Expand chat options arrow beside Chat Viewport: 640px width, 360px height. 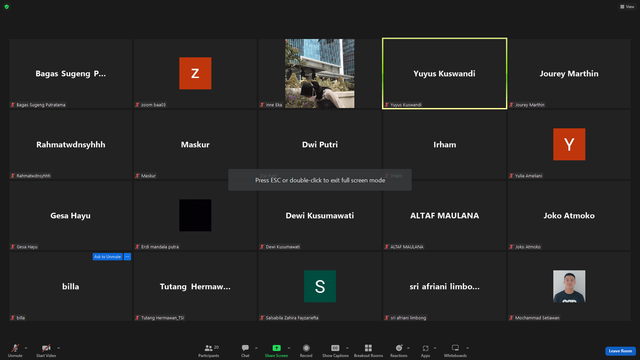256,348
